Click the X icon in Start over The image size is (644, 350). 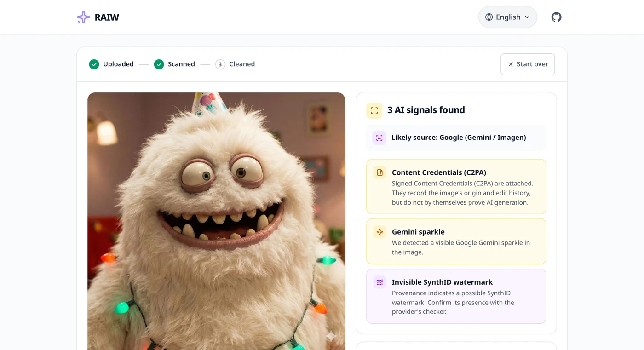click(x=511, y=64)
